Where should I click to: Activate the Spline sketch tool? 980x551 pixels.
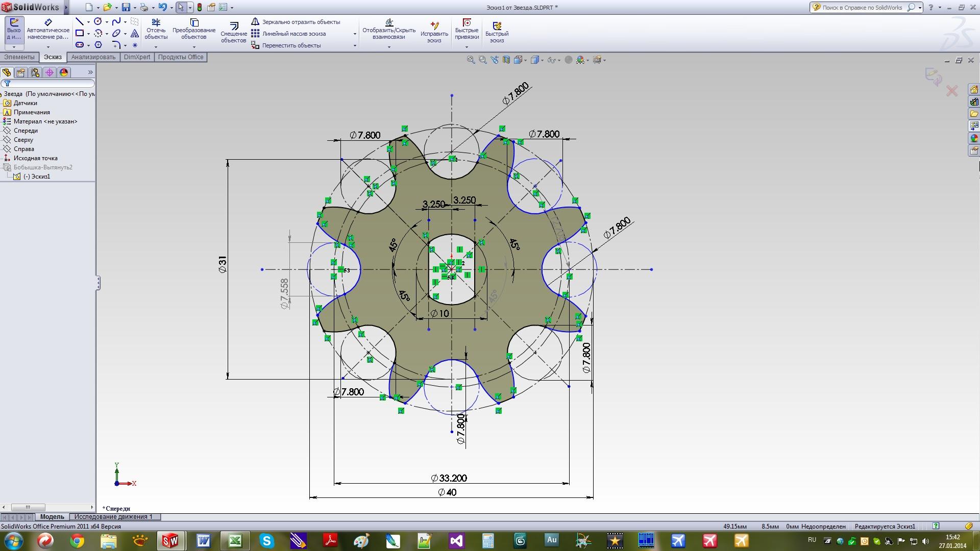116,21
